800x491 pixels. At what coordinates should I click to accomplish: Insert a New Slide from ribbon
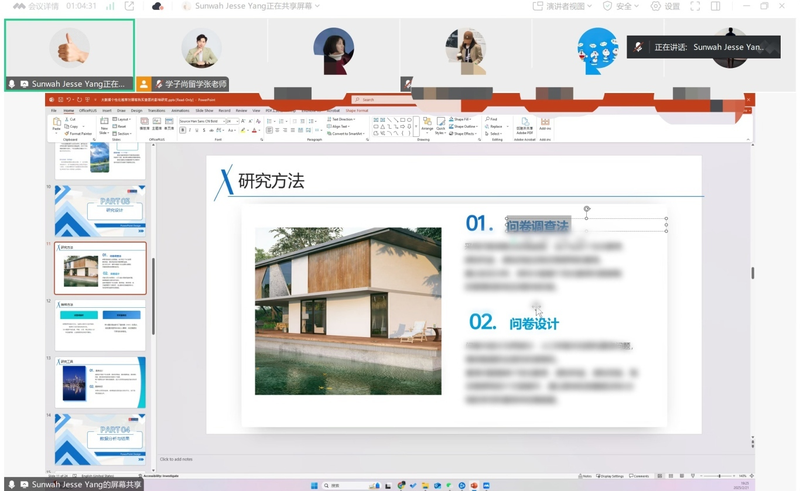click(104, 126)
